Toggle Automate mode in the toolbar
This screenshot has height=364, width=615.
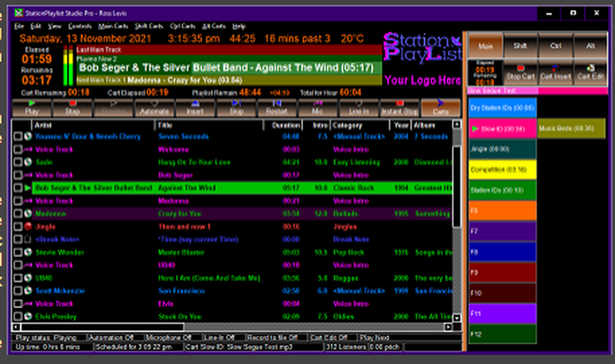coord(154,108)
